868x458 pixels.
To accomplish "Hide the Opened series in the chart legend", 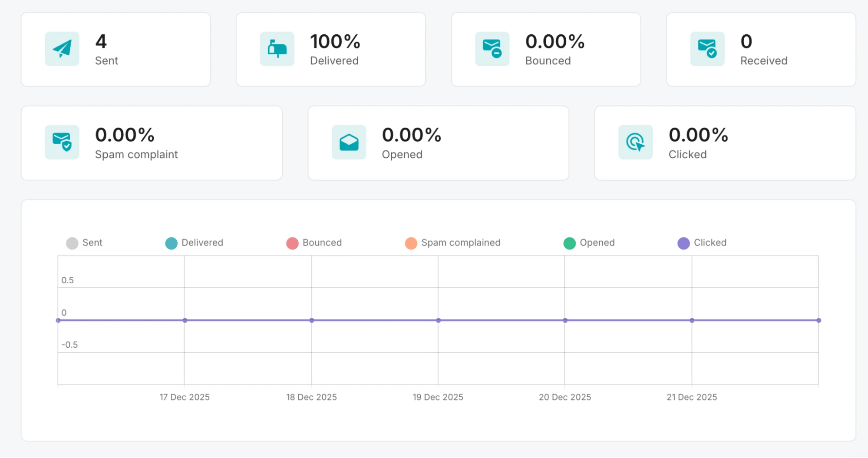I will coord(589,242).
